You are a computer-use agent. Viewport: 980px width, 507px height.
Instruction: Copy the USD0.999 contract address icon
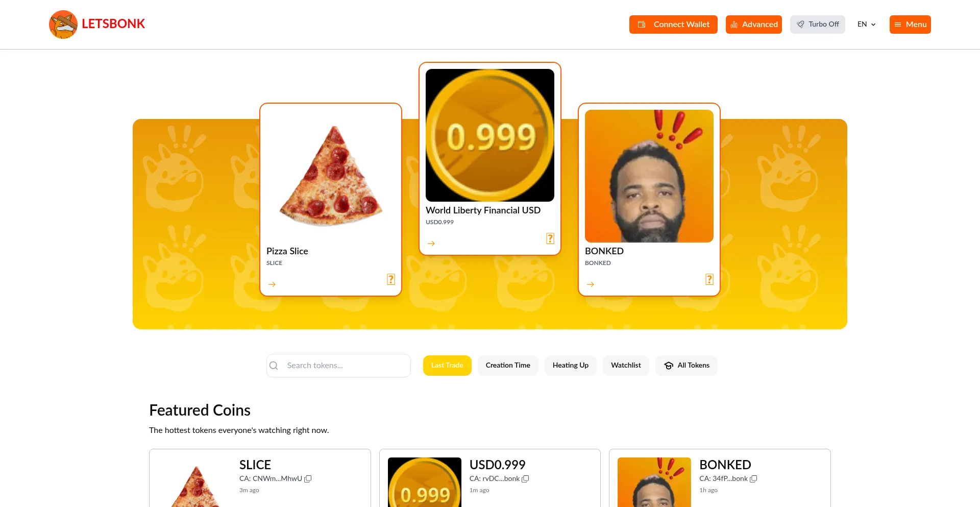pos(525,479)
